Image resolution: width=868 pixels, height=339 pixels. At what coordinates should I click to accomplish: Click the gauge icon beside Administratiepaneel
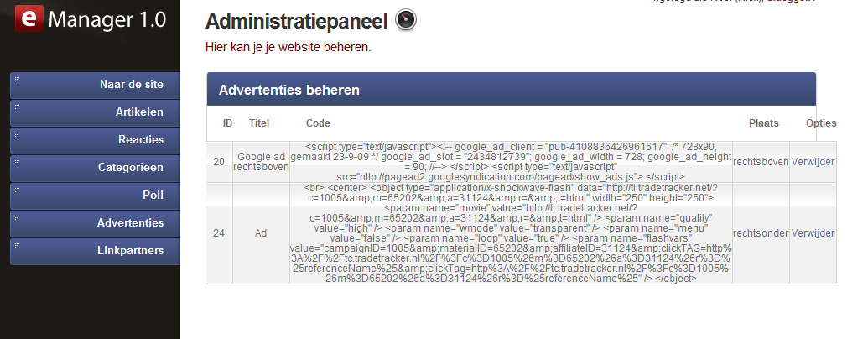(x=406, y=20)
